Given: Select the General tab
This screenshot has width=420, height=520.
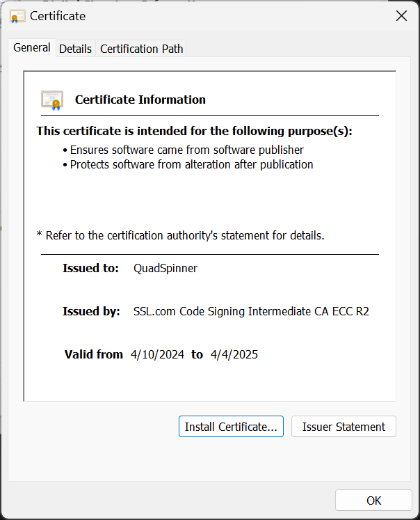Looking at the screenshot, I should click(32, 48).
